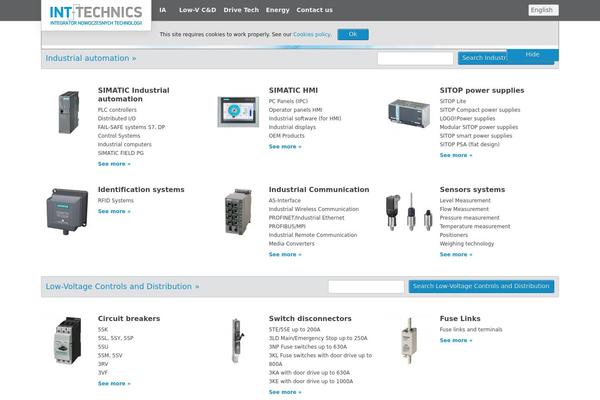Open SIMATIC FIELD PG link
This screenshot has width=600, height=400.
121,153
